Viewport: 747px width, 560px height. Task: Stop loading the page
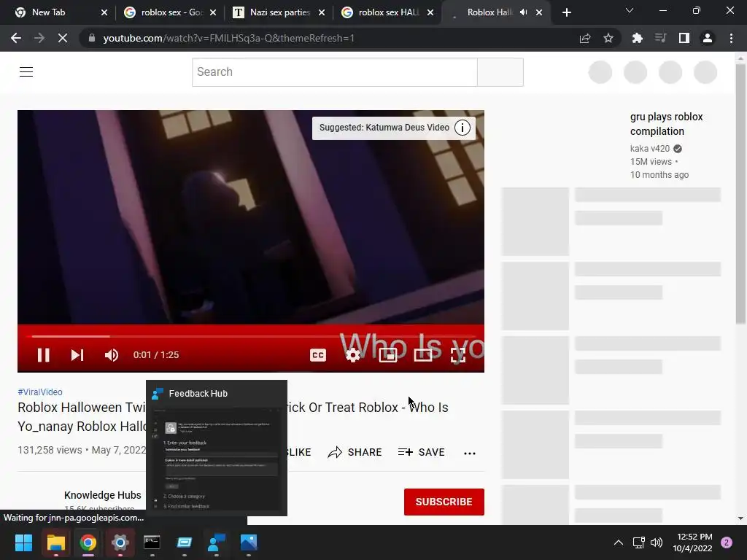pos(63,38)
